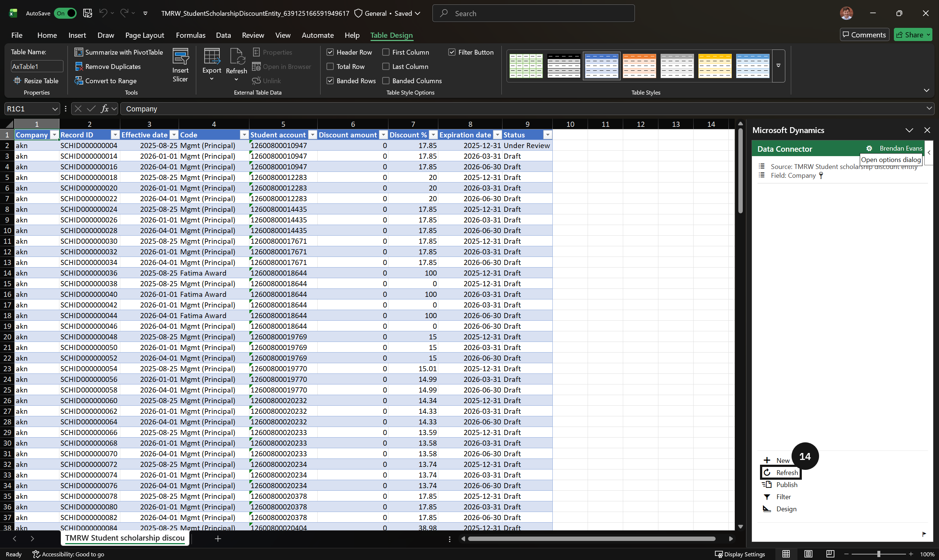
Task: Open the Company column filter dropdown
Action: [54, 135]
